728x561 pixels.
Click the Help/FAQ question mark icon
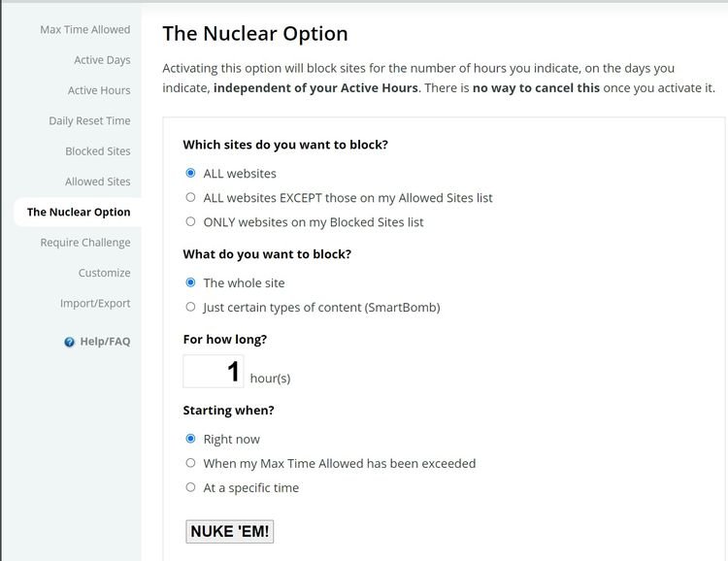pyautogui.click(x=70, y=343)
